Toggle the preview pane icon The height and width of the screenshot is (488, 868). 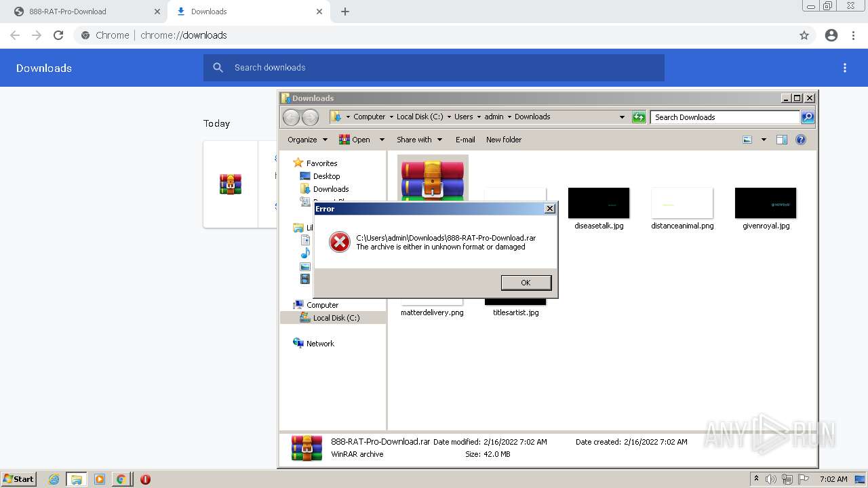point(782,140)
